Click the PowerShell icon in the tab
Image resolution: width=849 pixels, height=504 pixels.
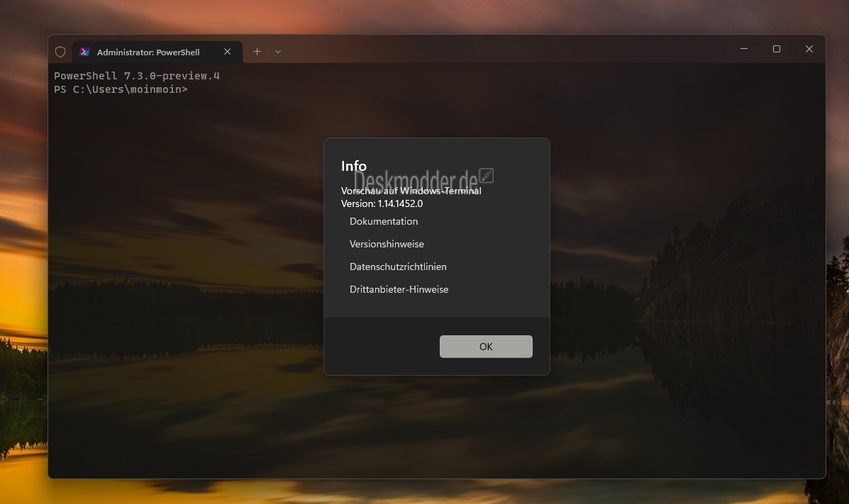coord(84,52)
